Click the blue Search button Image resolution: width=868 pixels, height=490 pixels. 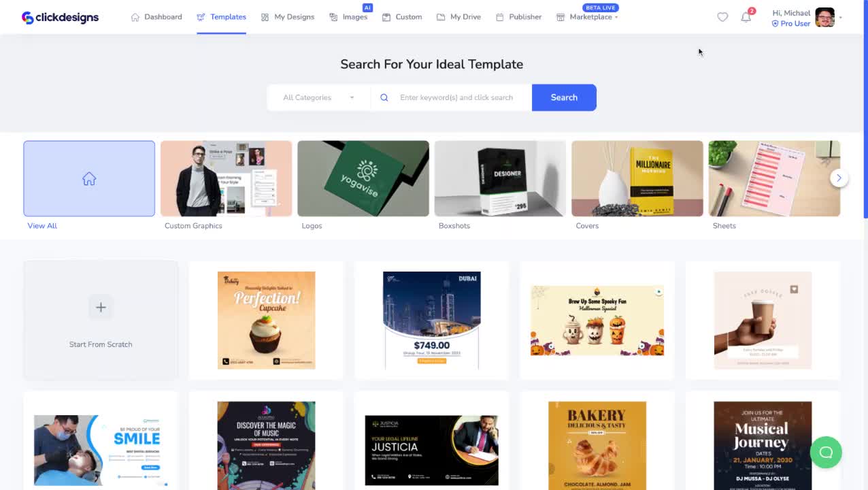tap(564, 97)
